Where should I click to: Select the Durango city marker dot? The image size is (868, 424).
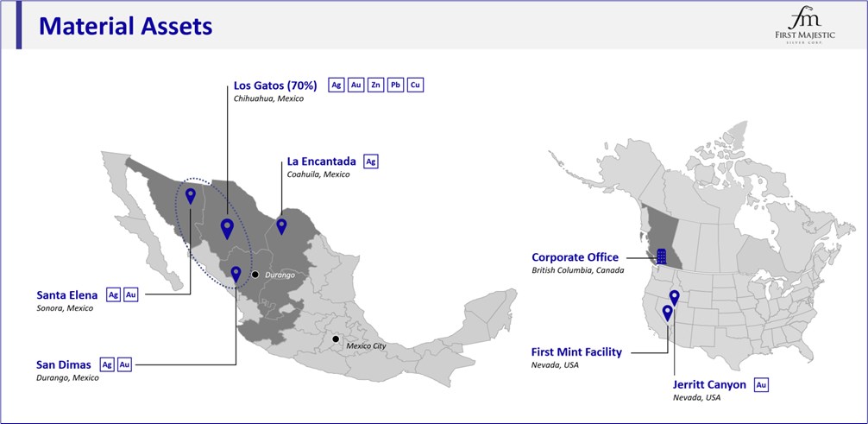point(255,275)
